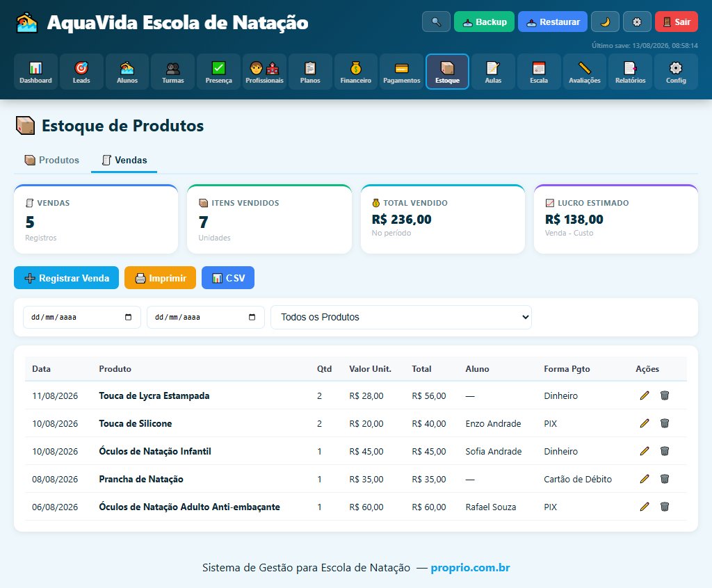712x588 pixels.
Task: Click the 08/08/2026 date cell
Action: 55,480
